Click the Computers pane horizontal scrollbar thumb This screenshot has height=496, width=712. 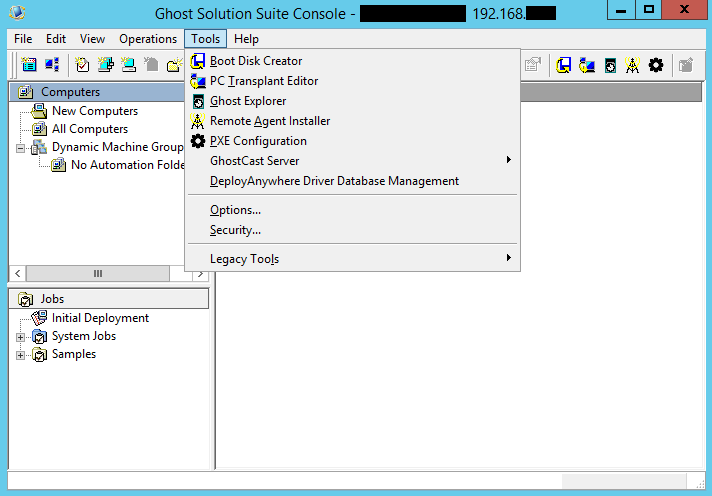point(98,273)
